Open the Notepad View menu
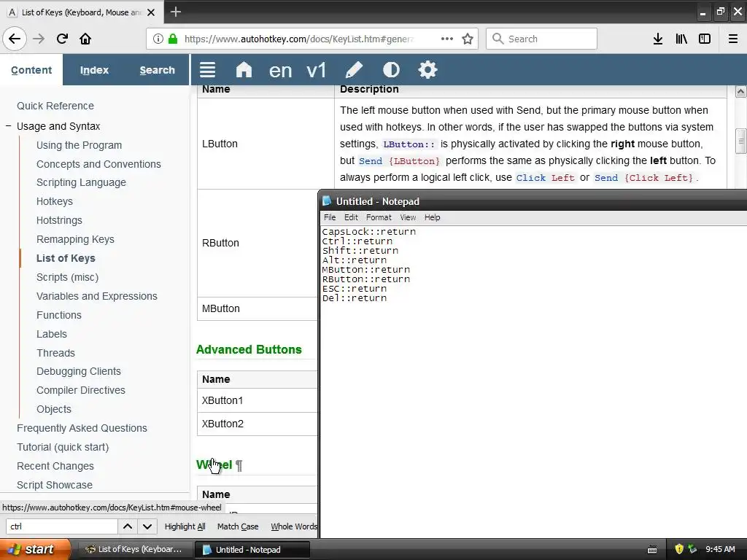Viewport: 747px width, 560px height. pos(408,217)
